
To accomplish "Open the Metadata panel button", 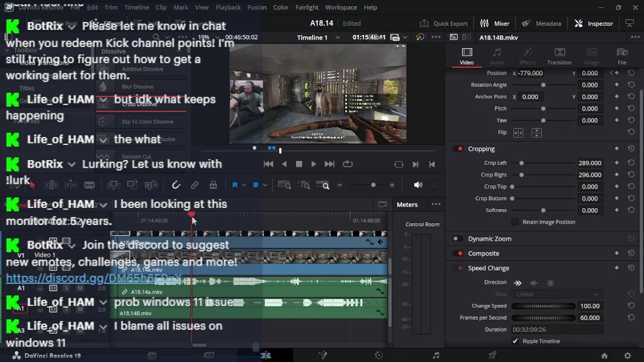I will (541, 23).
